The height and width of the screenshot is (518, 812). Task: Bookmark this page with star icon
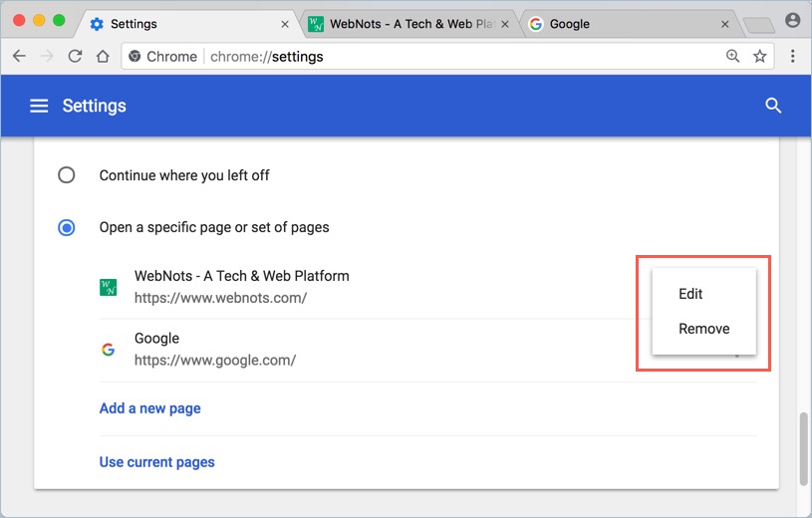pyautogui.click(x=760, y=57)
